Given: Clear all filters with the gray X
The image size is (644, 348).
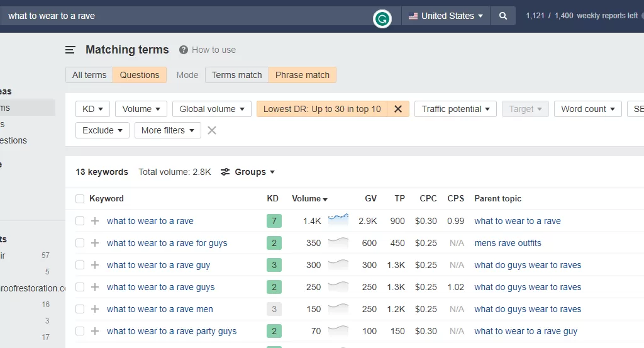Looking at the screenshot, I should (211, 130).
